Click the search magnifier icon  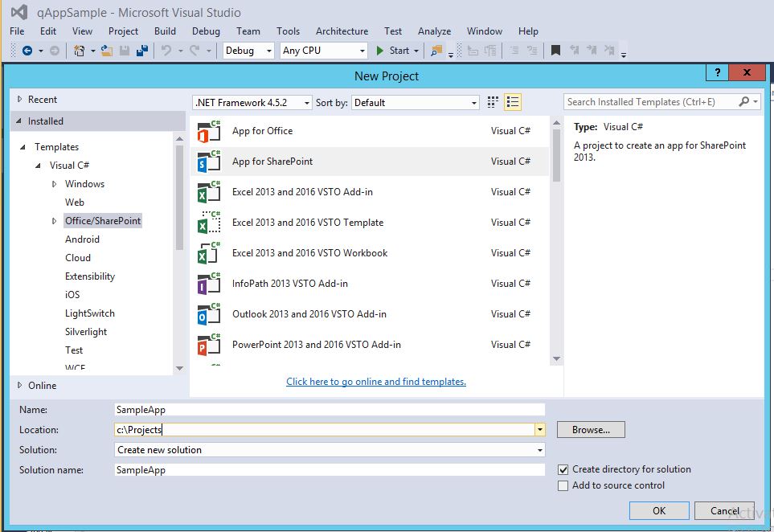click(x=744, y=102)
